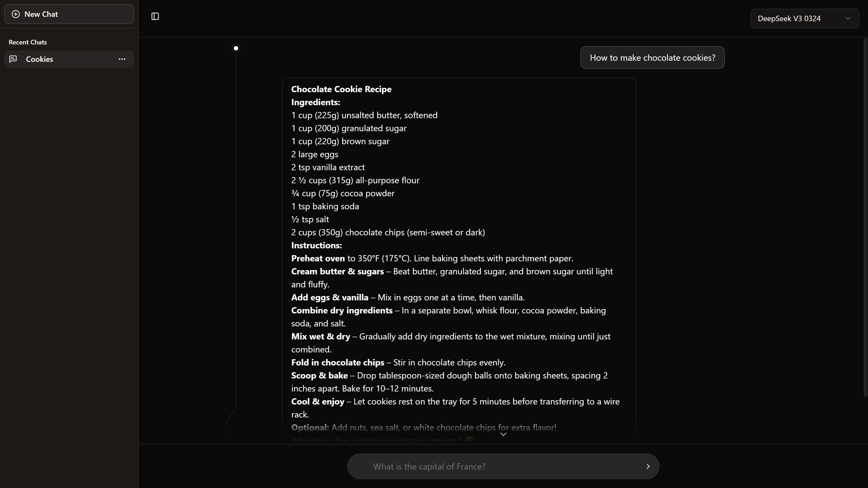Click the Preheat oven instruction line
The image size is (868, 488).
tap(432, 258)
